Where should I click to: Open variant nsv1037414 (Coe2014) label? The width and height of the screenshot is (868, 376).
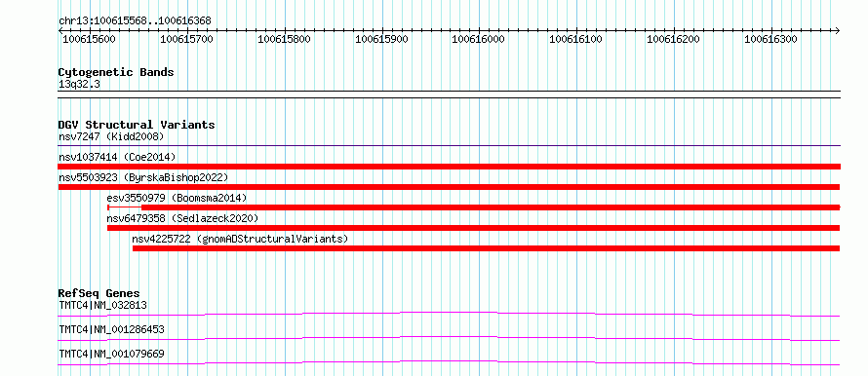pyautogui.click(x=117, y=157)
